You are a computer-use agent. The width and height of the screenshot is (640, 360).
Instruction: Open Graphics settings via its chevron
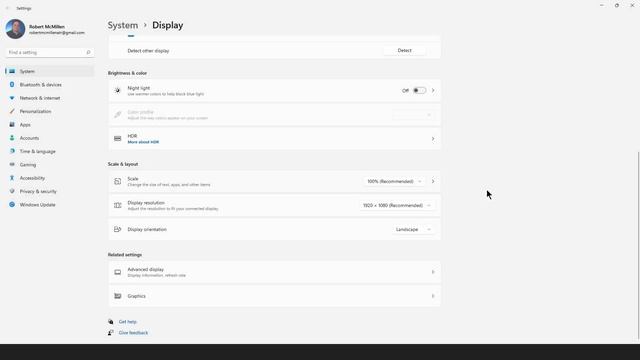tap(433, 296)
